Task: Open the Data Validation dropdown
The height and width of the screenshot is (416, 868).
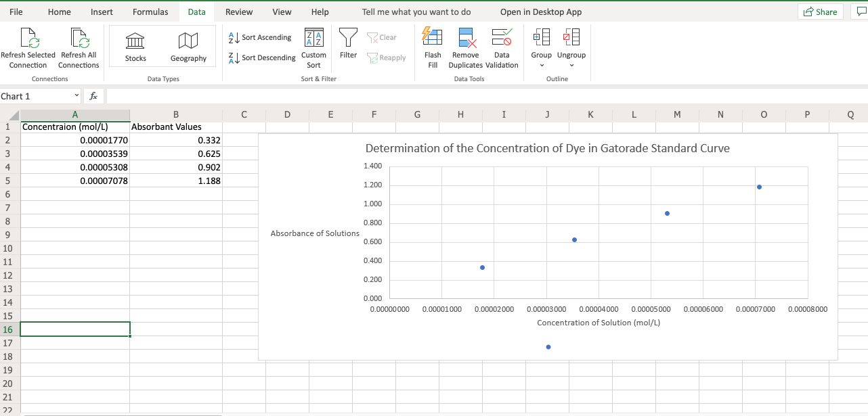Action: (x=502, y=46)
